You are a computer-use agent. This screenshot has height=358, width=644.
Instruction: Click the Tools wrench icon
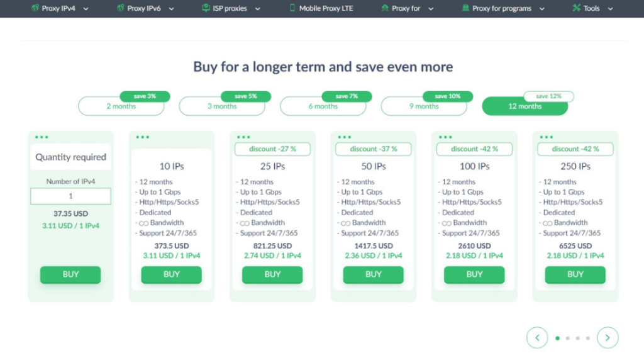pyautogui.click(x=577, y=8)
